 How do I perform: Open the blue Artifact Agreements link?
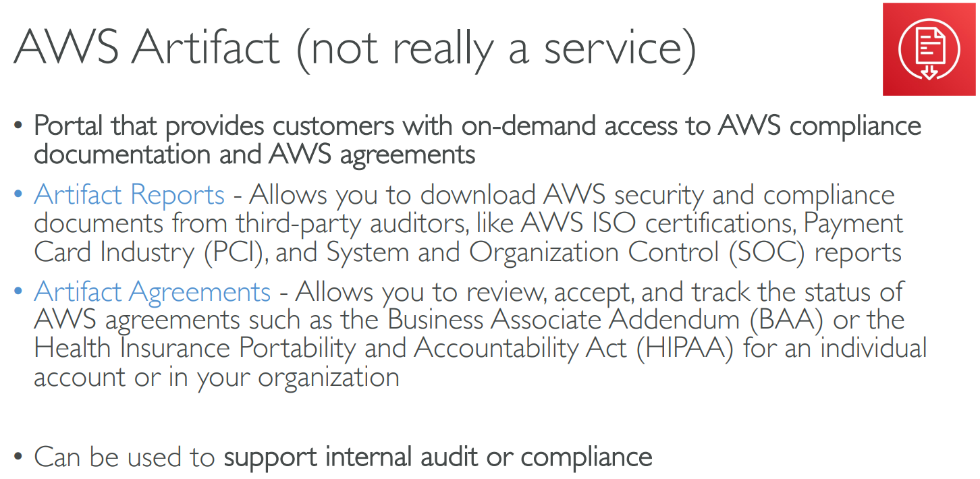(x=152, y=291)
